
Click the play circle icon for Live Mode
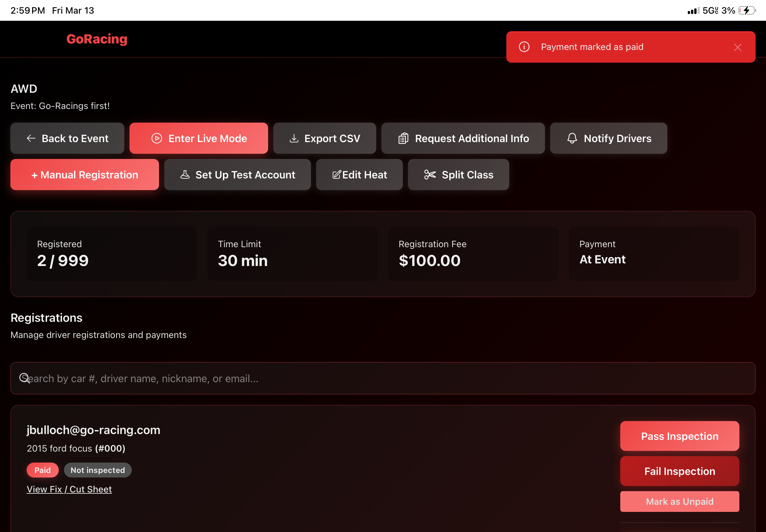tap(157, 138)
